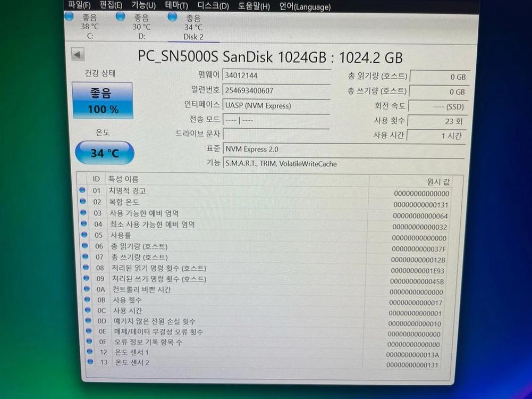Select the C: drive tab
Viewport: 532px width, 399px height.
click(x=90, y=27)
